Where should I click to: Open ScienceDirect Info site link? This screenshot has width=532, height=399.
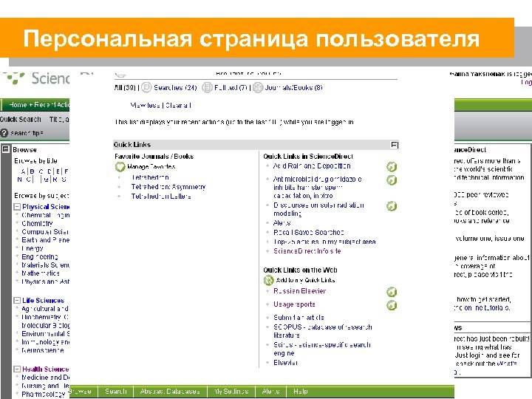[307, 251]
